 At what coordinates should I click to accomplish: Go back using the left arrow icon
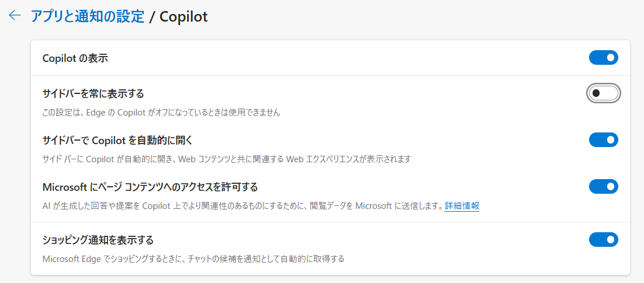click(x=15, y=16)
